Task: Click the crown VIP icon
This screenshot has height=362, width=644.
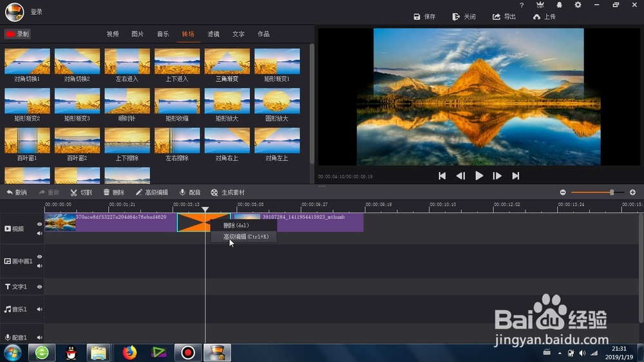Action: [540, 5]
